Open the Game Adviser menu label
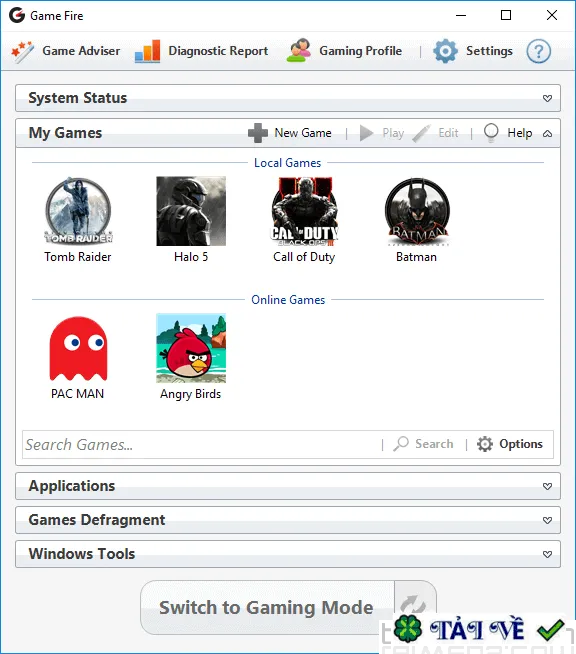The height and width of the screenshot is (654, 576). [x=81, y=51]
